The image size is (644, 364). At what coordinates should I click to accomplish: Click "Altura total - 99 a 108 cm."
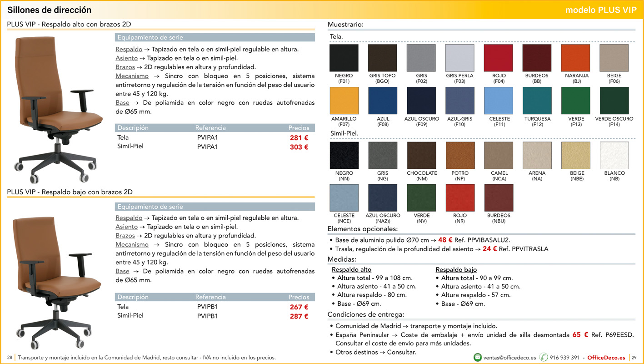click(375, 278)
